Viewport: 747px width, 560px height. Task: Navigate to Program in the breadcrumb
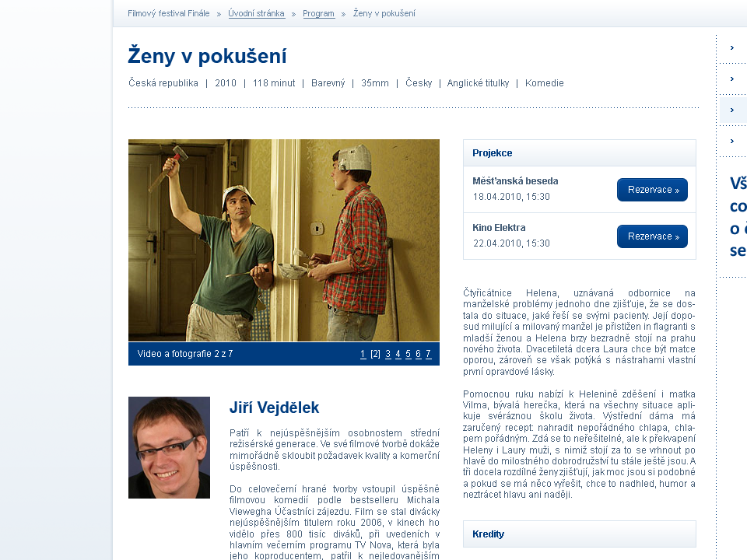point(318,13)
